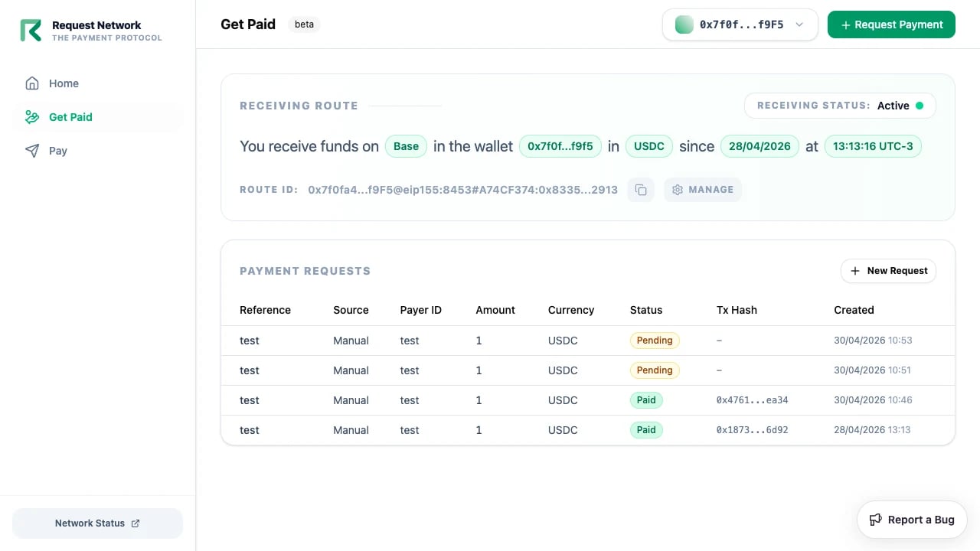Click the Status column header
The image size is (980, 551).
point(646,310)
